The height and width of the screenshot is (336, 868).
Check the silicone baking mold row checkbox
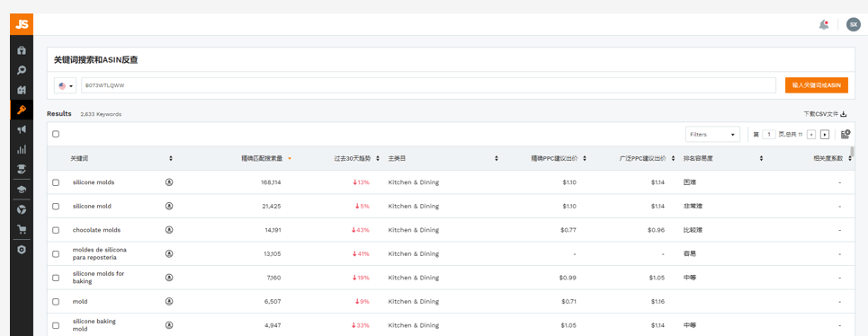click(56, 325)
